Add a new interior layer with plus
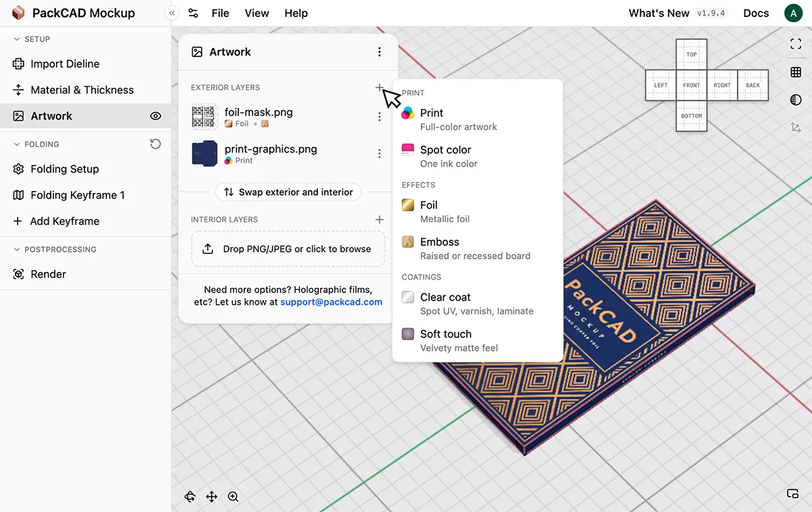Viewport: 812px width, 512px height. coord(380,219)
